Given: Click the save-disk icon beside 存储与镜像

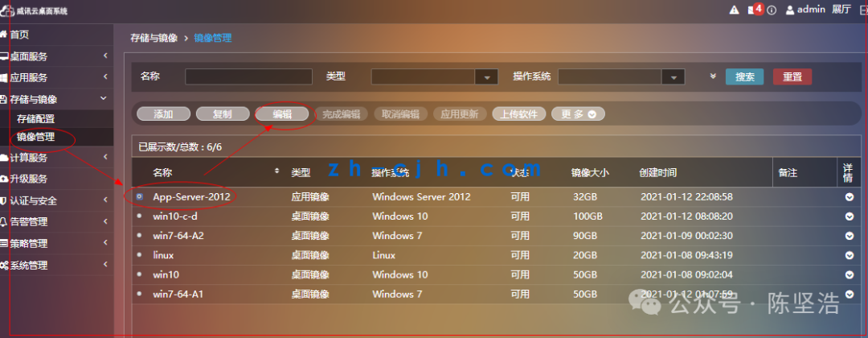Looking at the screenshot, I should tap(5, 100).
